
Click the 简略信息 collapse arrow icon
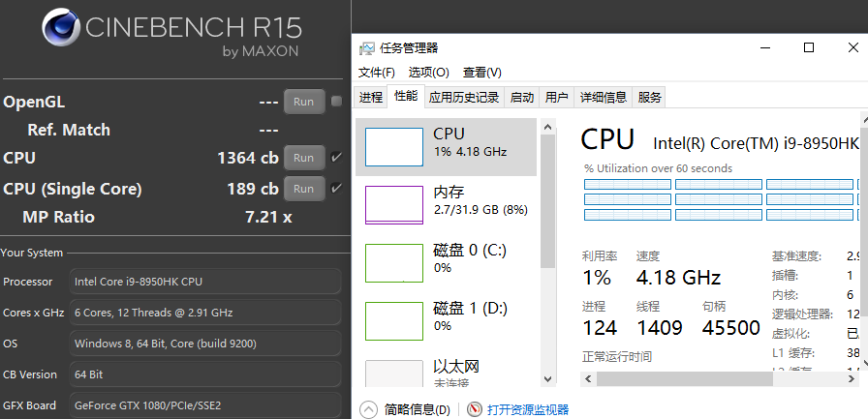[x=369, y=410]
